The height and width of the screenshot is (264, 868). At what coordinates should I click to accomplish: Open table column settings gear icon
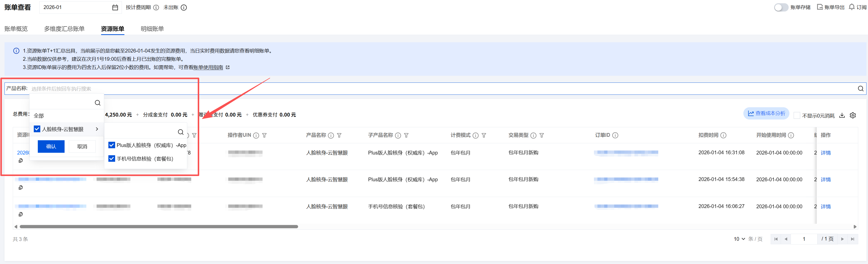(x=853, y=115)
